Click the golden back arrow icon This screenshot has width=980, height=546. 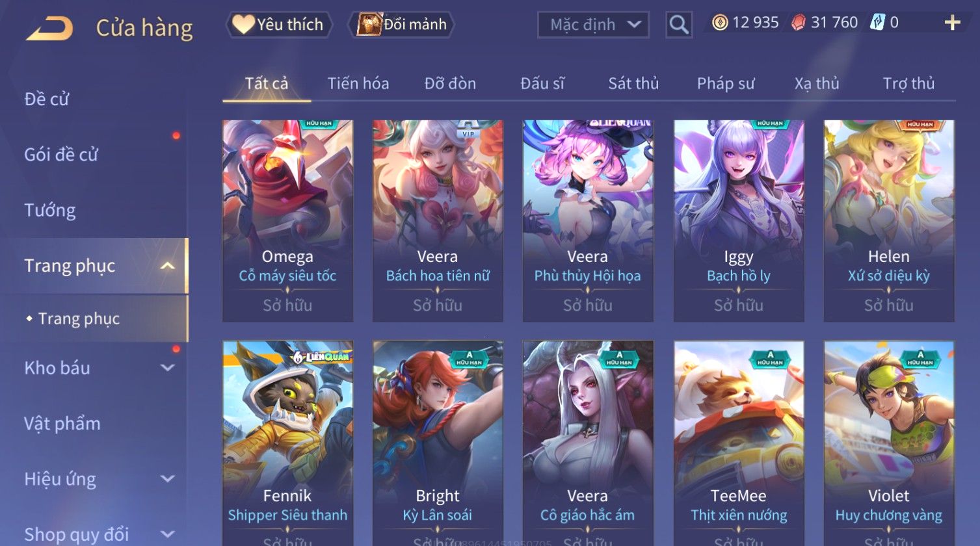point(50,28)
